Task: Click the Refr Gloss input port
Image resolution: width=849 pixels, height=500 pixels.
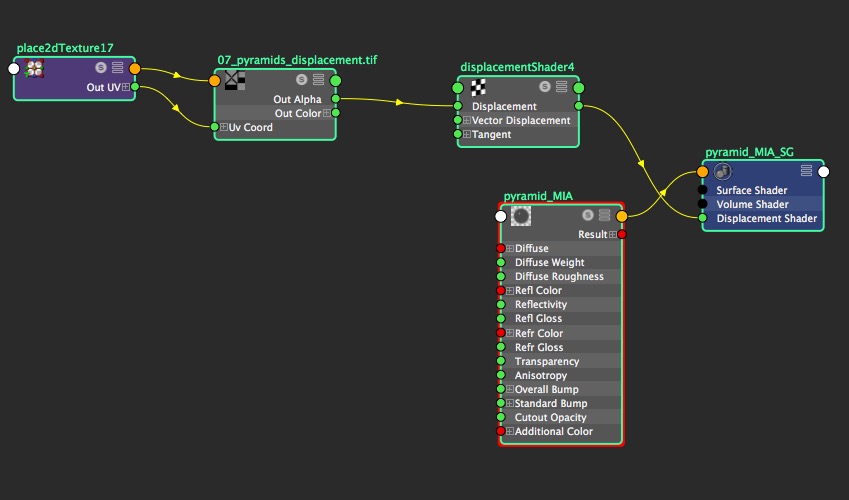Action: [501, 347]
